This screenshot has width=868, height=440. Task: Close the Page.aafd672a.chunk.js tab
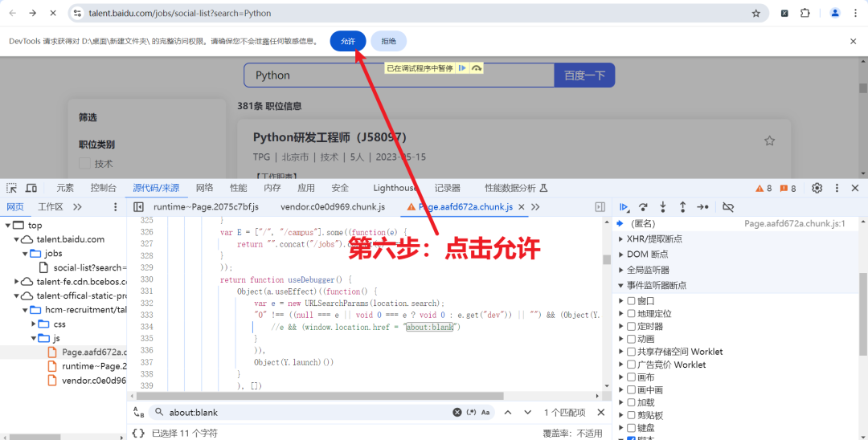[x=521, y=206]
